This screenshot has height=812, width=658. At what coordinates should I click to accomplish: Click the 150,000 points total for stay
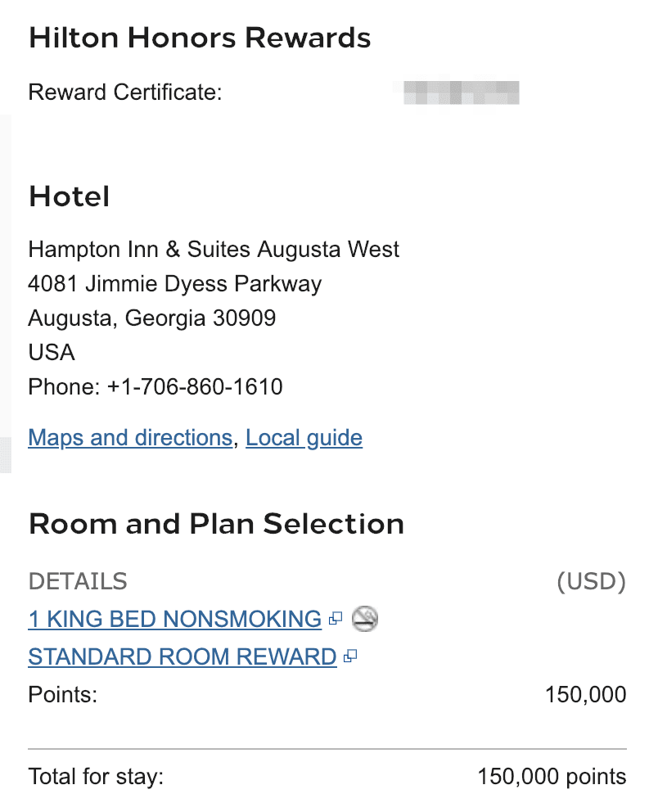[x=551, y=776]
